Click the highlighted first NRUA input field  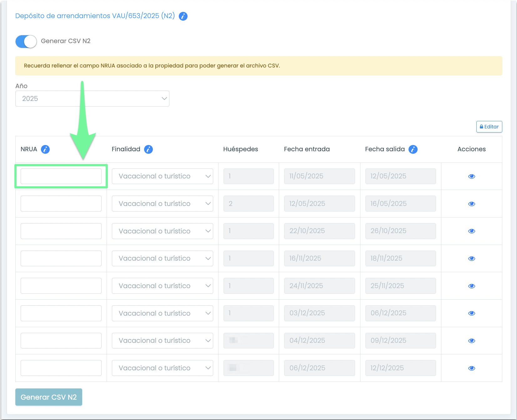61,176
